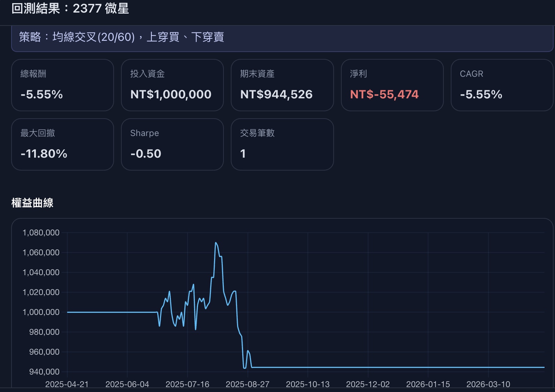Image resolution: width=555 pixels, height=392 pixels.
Task: Click the y-axis label 1,000,000
Action: [41, 312]
